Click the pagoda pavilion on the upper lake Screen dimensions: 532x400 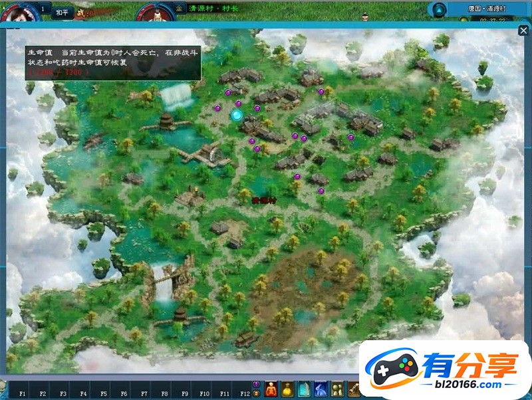point(166,121)
